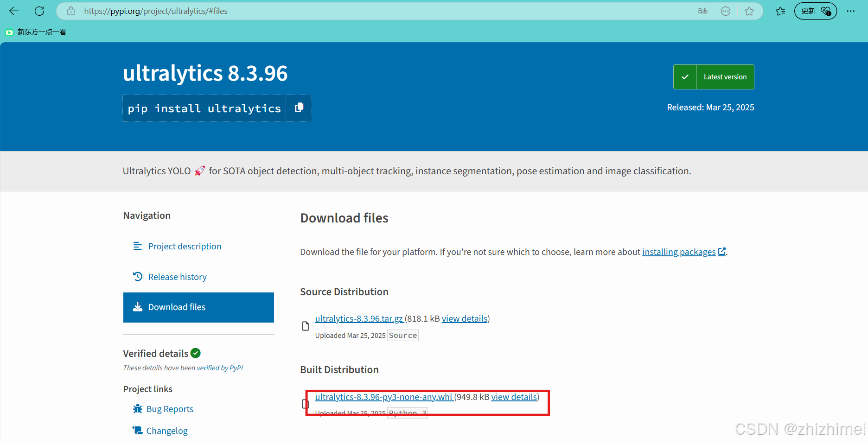Open the Bug Reports project link
The height and width of the screenshot is (444, 868).
click(x=170, y=409)
